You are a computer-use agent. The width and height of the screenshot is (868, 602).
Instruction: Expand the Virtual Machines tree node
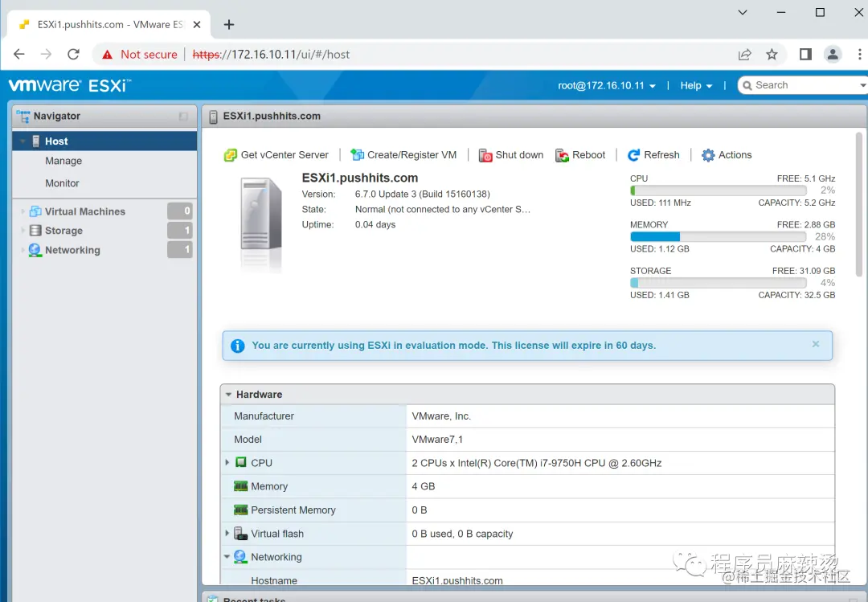coord(23,211)
